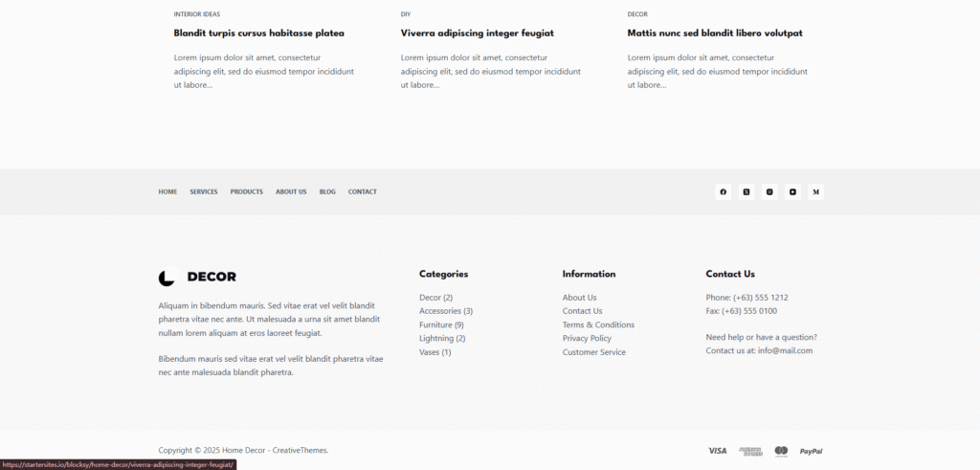Open post 'Viverra adipiscing integer feugiat'
This screenshot has width=980, height=470.
coord(477,34)
